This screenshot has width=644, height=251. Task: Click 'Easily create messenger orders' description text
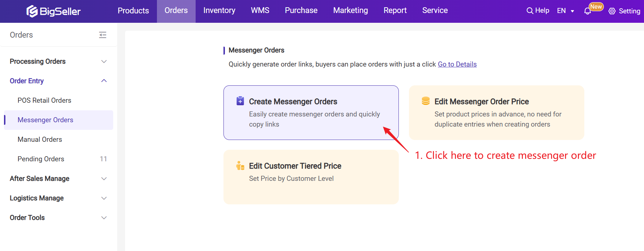[314, 119]
